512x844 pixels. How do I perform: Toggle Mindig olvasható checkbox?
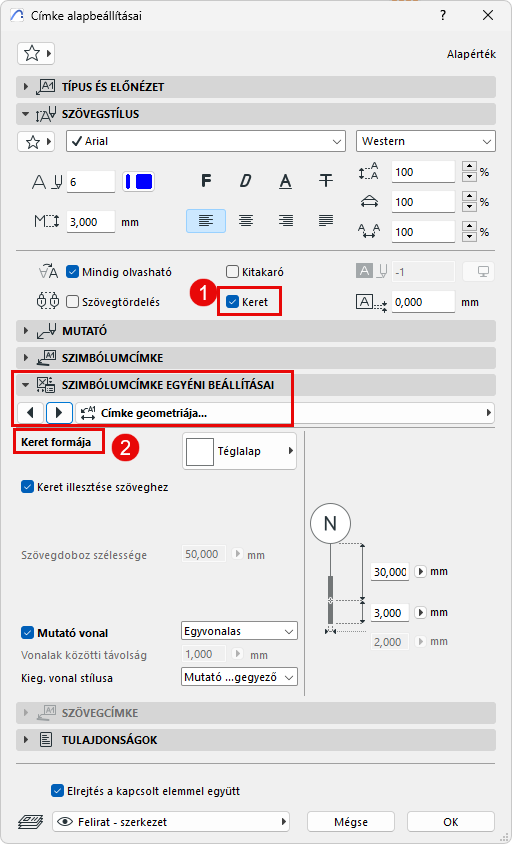[73, 272]
